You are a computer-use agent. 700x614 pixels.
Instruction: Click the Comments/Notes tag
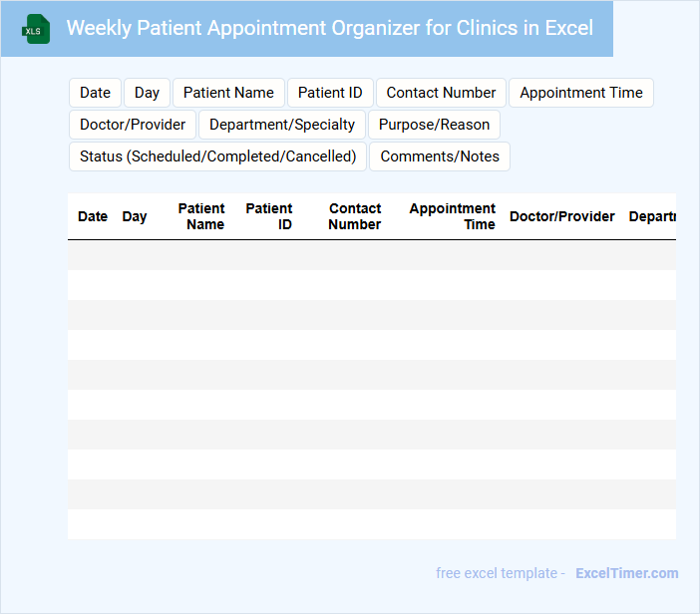pos(440,156)
